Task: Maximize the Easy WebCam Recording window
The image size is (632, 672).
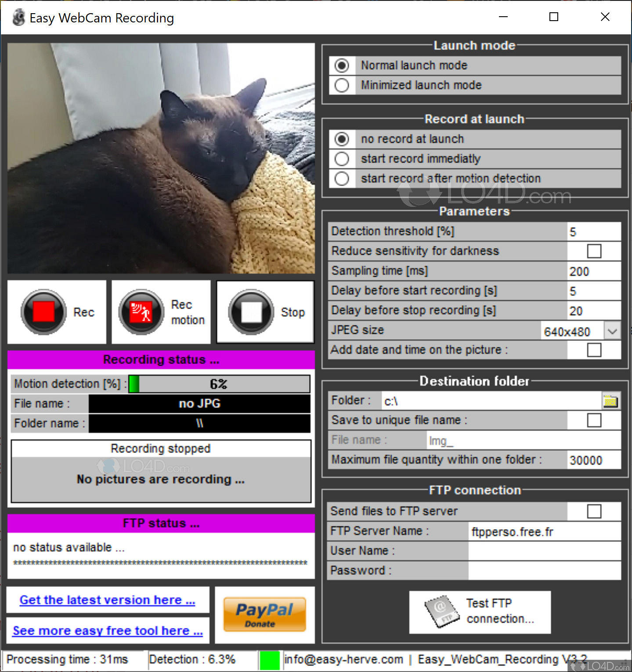Action: tap(554, 17)
